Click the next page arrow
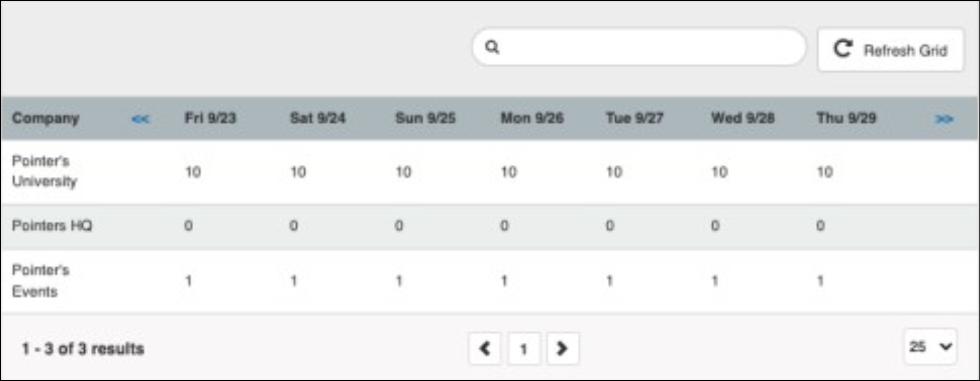Screen dimensions: 980x381 pos(562,348)
